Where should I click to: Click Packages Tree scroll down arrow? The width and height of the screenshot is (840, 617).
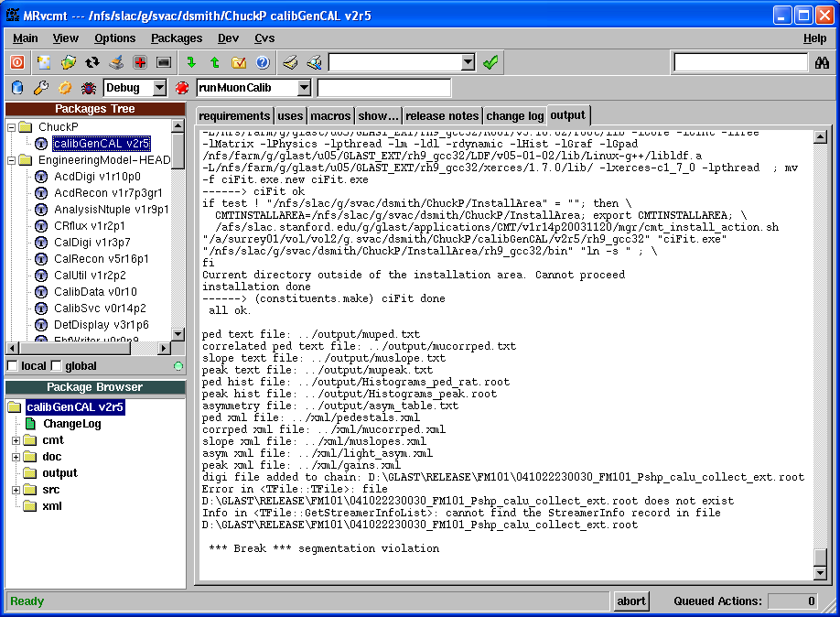pos(178,334)
